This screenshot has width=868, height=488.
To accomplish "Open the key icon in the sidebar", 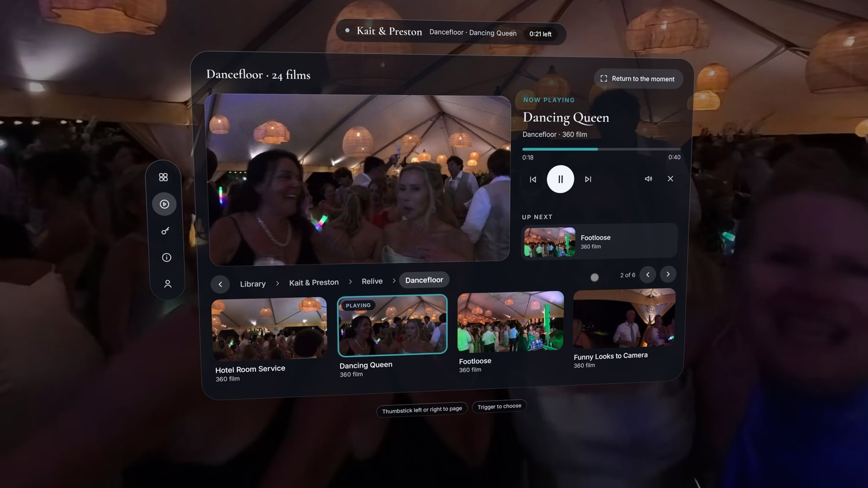I will [165, 231].
